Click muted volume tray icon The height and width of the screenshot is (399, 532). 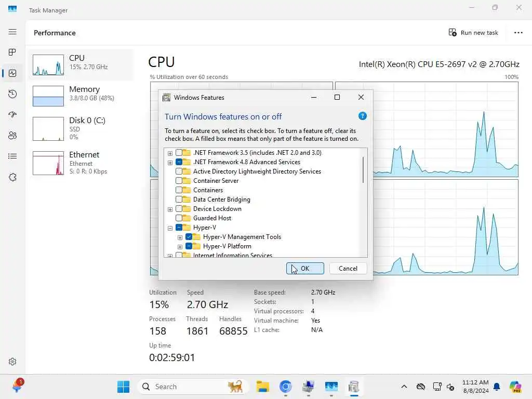point(450,387)
